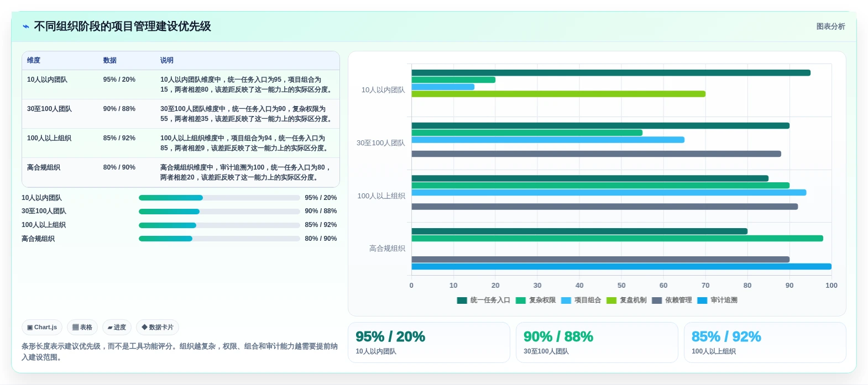Click the description for the 高合规组织 row
Screen dimensions: 868x385
click(247, 172)
